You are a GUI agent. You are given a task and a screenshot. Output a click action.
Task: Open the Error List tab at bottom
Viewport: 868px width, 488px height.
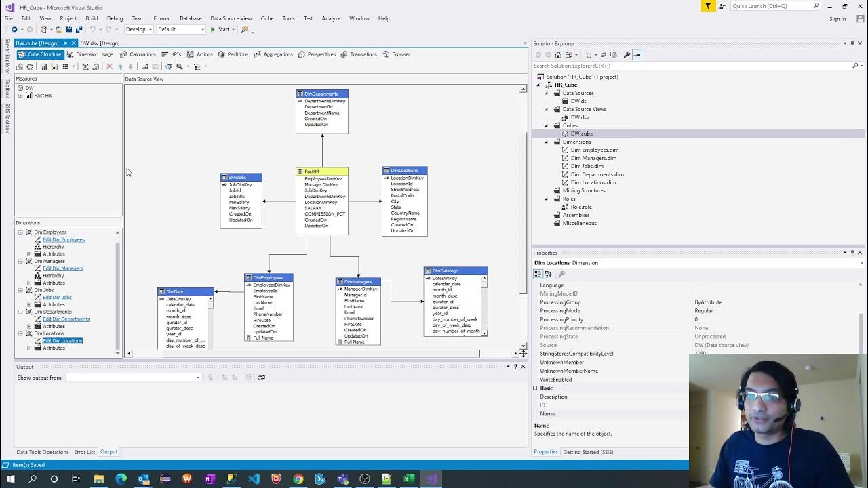[85, 452]
